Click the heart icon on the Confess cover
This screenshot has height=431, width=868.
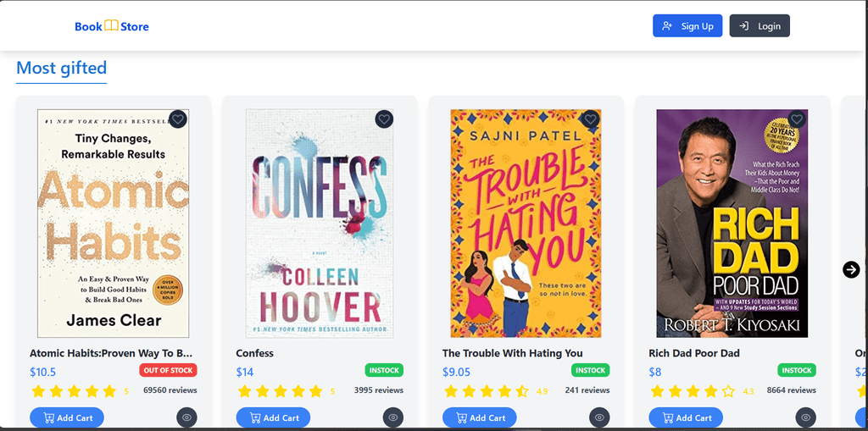point(384,119)
